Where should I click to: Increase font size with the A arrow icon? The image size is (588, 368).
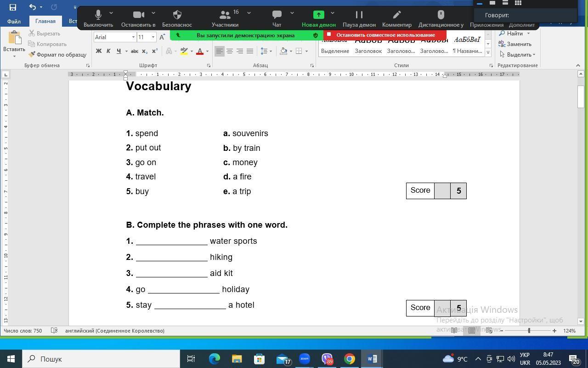coord(162,37)
